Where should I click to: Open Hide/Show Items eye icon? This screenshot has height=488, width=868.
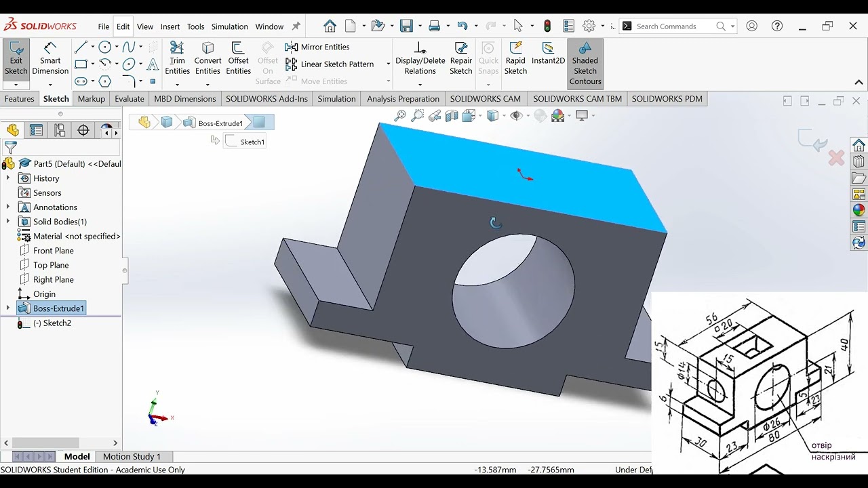(516, 116)
